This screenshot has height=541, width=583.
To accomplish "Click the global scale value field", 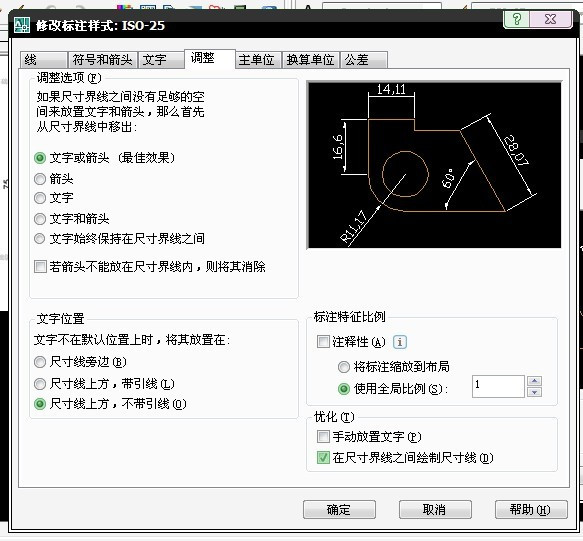I will (498, 386).
